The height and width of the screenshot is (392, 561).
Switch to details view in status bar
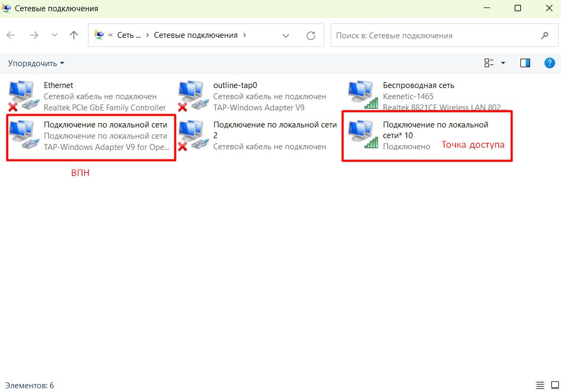tap(540, 385)
